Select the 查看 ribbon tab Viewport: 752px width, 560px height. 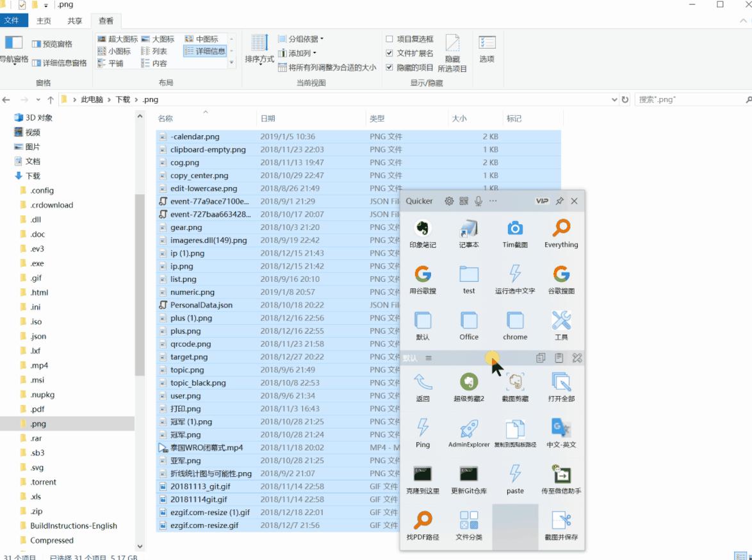point(106,21)
